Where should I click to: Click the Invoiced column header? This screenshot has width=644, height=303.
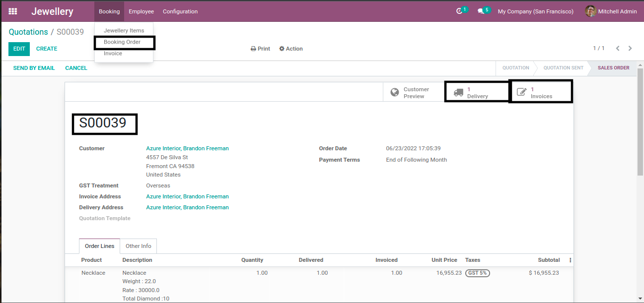[x=386, y=260]
